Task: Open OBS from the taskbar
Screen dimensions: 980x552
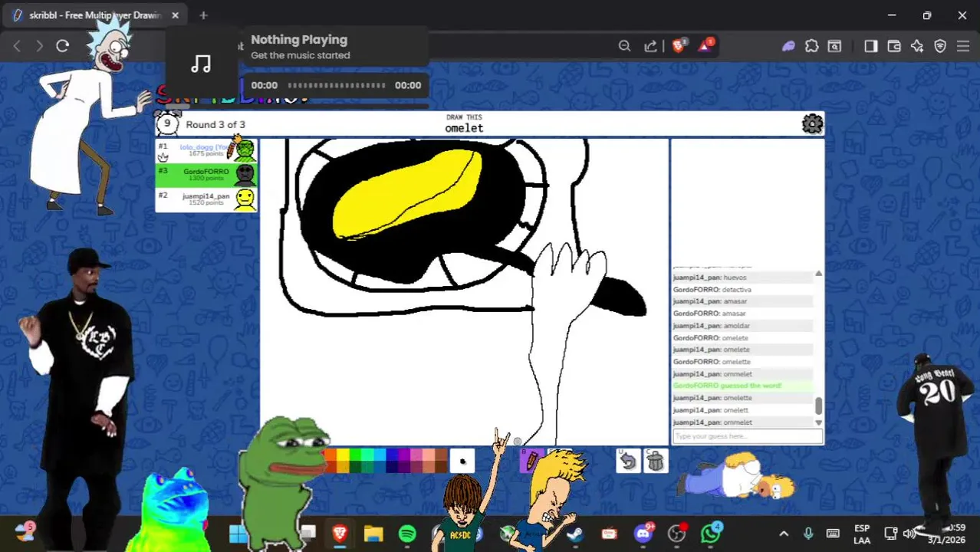Action: [x=676, y=534]
